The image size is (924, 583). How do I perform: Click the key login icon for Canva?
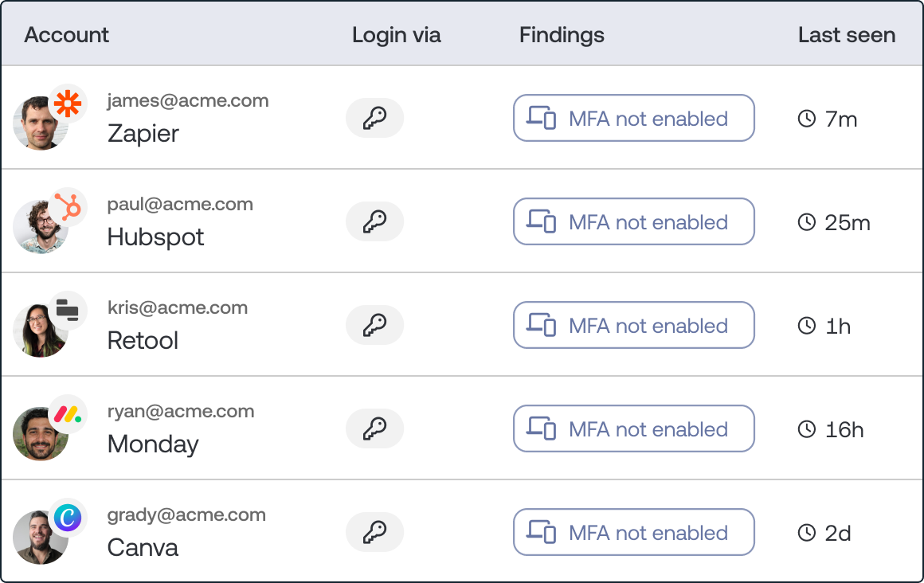click(374, 533)
